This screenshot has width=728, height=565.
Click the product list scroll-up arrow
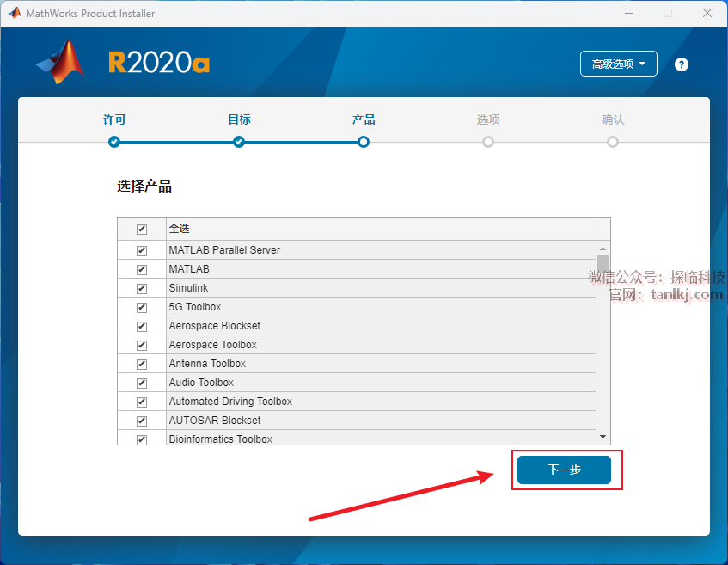click(603, 249)
